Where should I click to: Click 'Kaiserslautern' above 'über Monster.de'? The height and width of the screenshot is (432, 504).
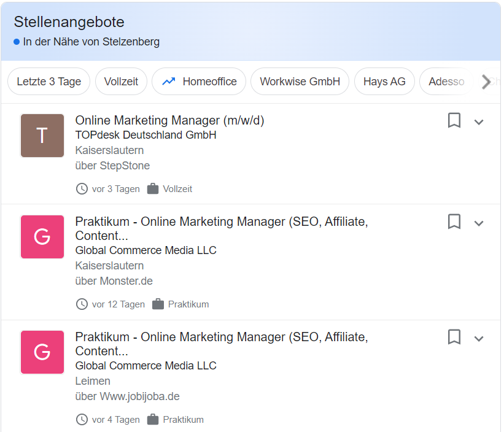pyautogui.click(x=109, y=266)
